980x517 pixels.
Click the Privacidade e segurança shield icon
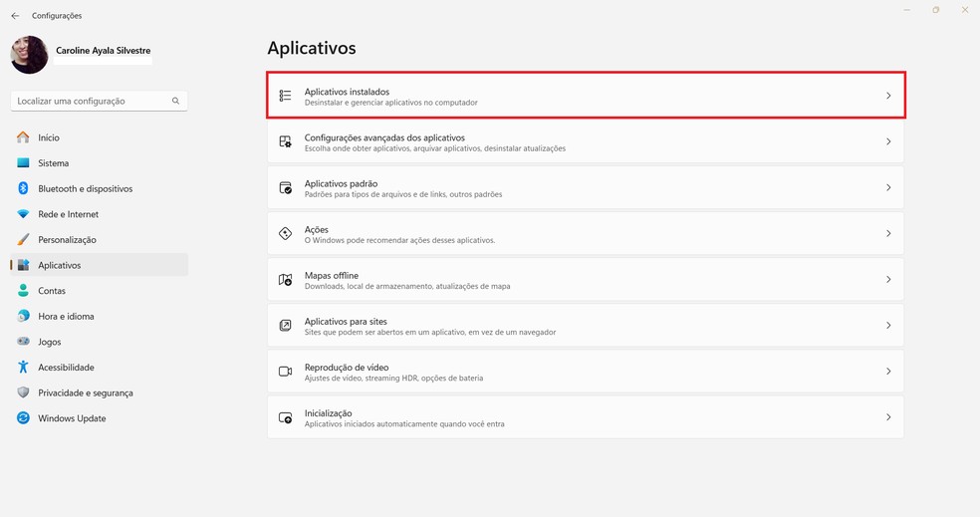tap(23, 392)
